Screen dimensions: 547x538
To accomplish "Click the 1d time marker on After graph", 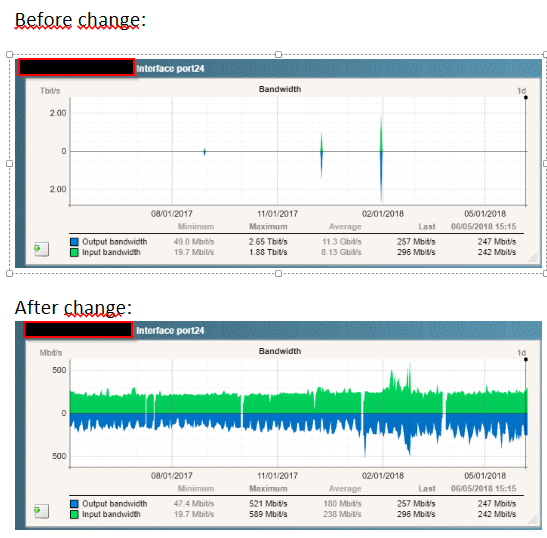I will [x=521, y=353].
